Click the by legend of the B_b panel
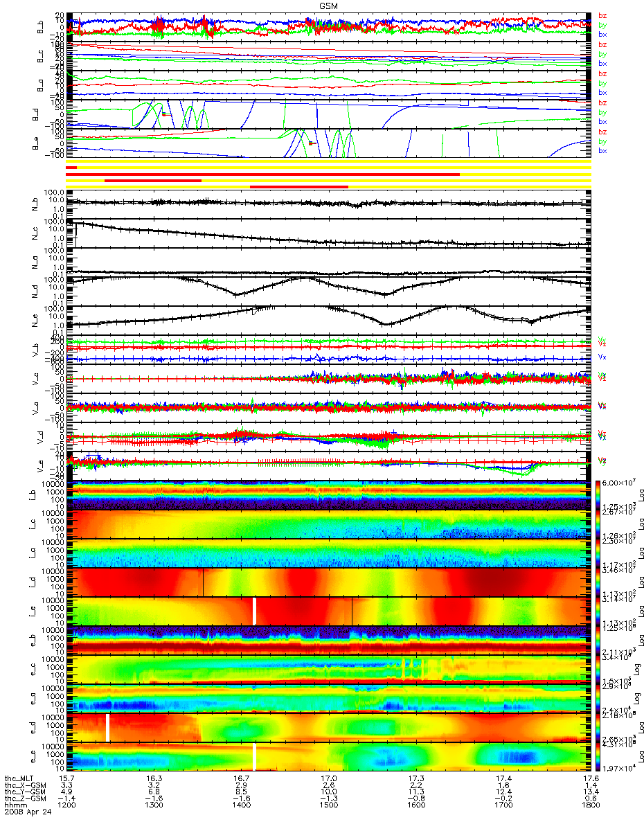Screen dimensions: 644x831 point(602,25)
